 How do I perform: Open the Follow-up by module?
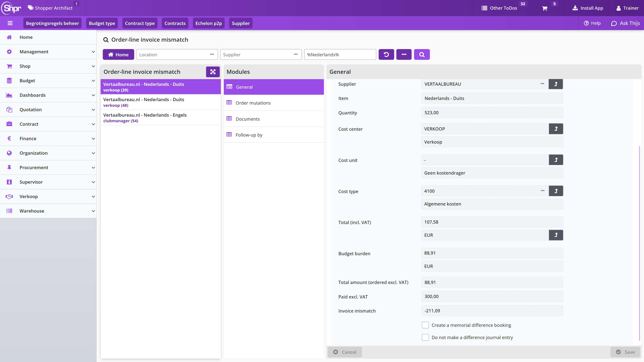click(274, 135)
